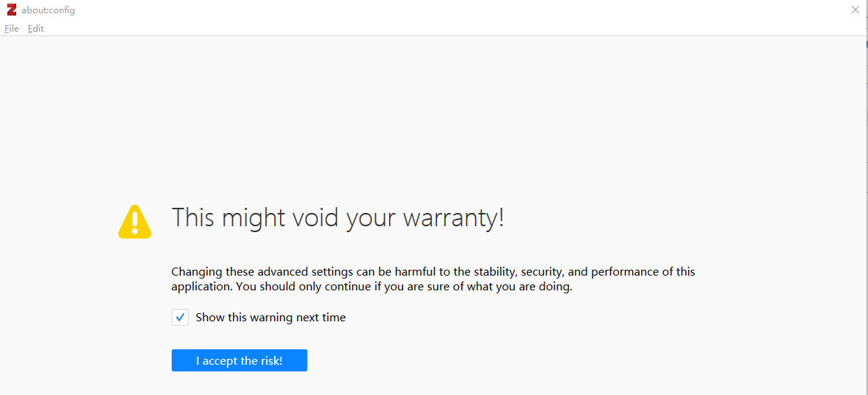This screenshot has height=395, width=868.
Task: Accept the risk to continue to settings
Action: pos(239,360)
